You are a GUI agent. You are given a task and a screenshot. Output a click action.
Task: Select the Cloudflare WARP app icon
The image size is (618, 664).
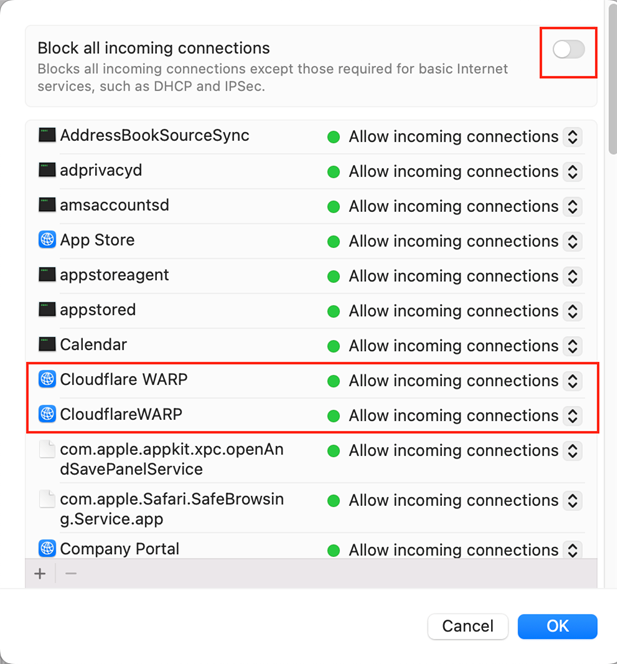tap(47, 380)
